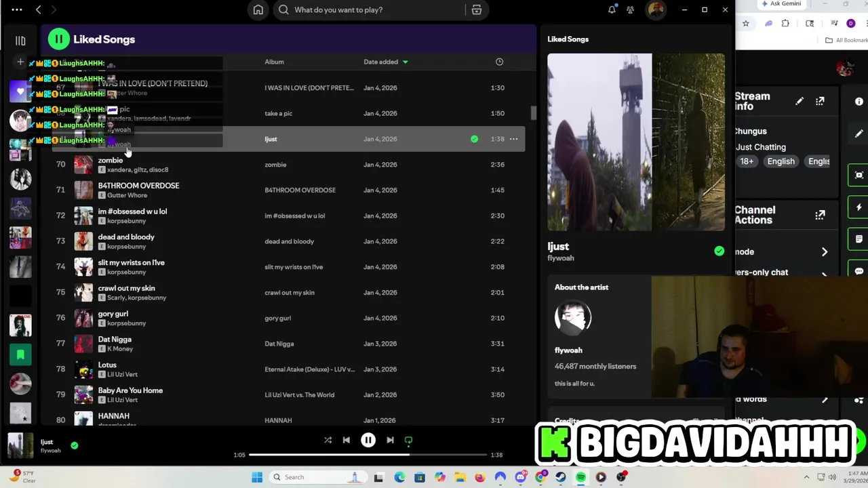Open File Explorer from the taskbar
The width and height of the screenshot is (868, 488).
(x=460, y=477)
